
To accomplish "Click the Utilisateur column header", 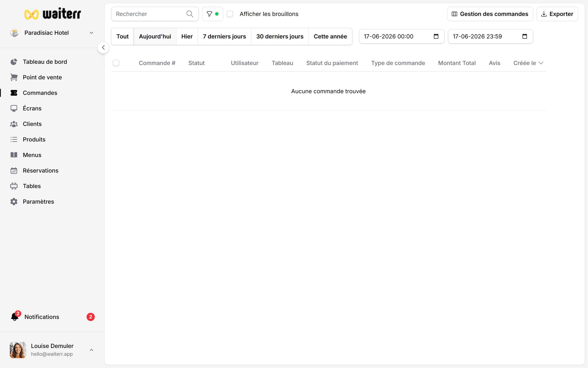I will (244, 63).
